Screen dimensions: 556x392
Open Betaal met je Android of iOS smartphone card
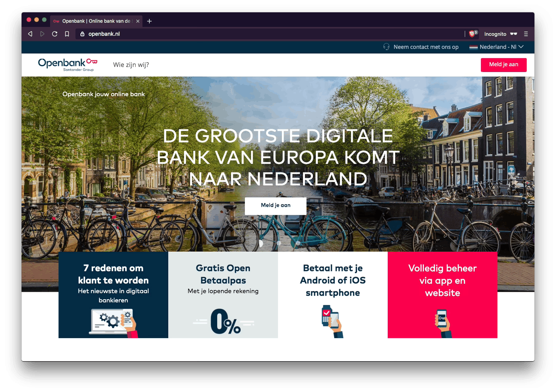tap(333, 295)
